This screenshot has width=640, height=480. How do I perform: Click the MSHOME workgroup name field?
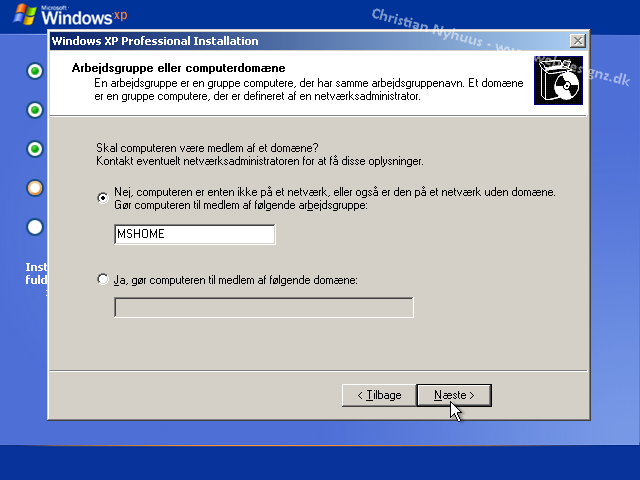[x=194, y=234]
